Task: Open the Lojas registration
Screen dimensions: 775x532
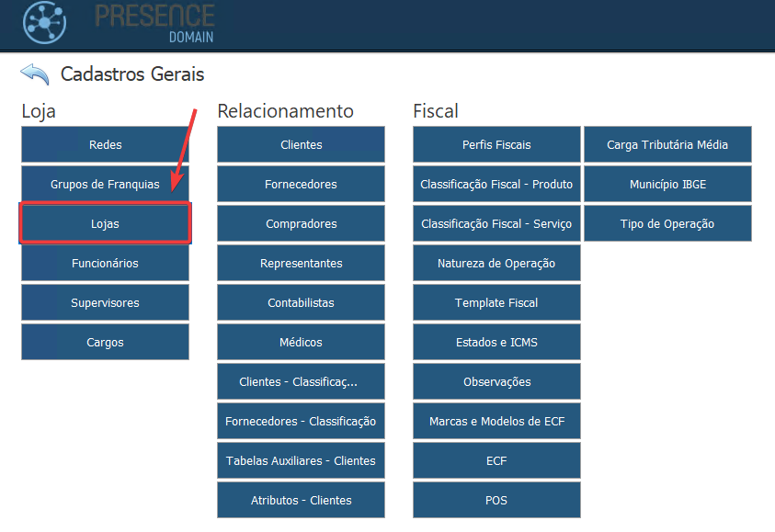Action: [105, 224]
